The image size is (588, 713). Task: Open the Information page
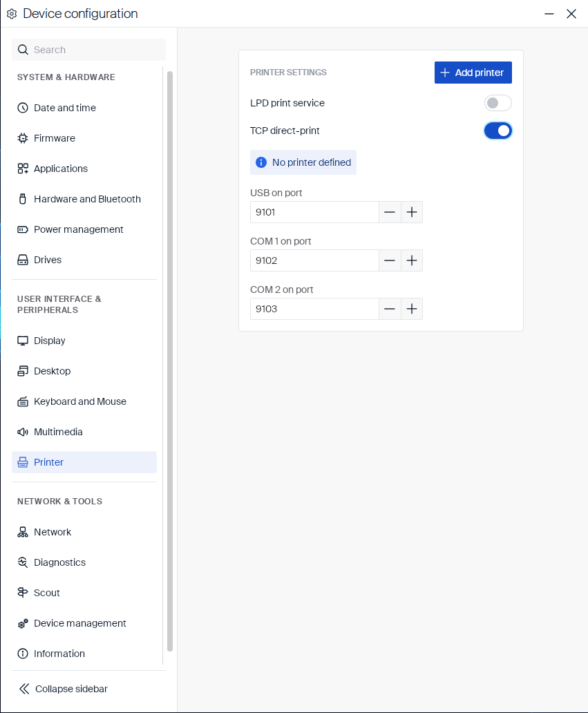[x=84, y=654]
